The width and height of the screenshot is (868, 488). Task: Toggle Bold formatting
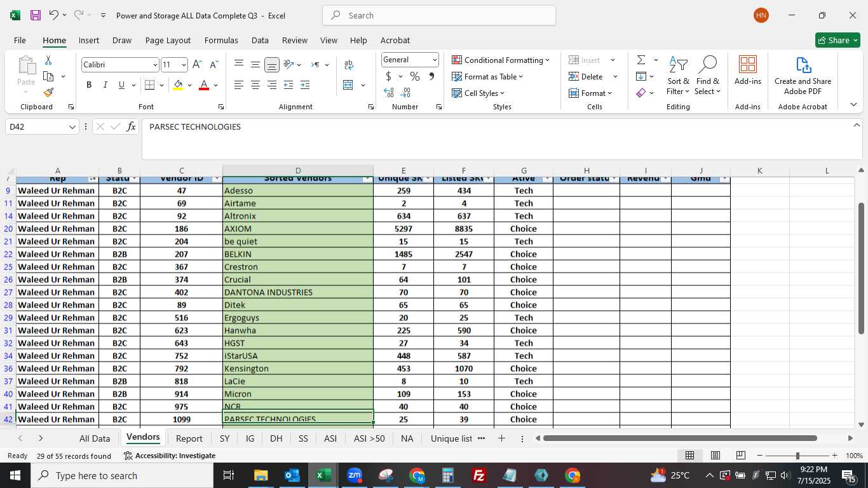pos(89,85)
